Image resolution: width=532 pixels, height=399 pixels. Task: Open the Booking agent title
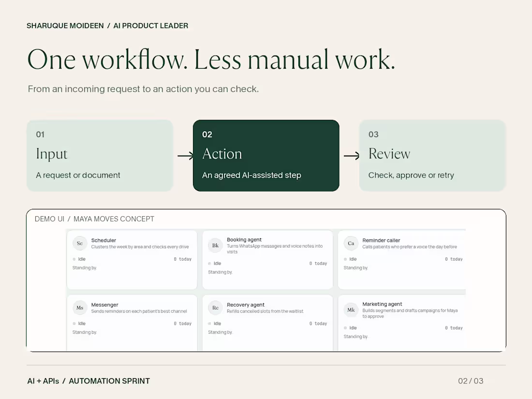coord(244,239)
